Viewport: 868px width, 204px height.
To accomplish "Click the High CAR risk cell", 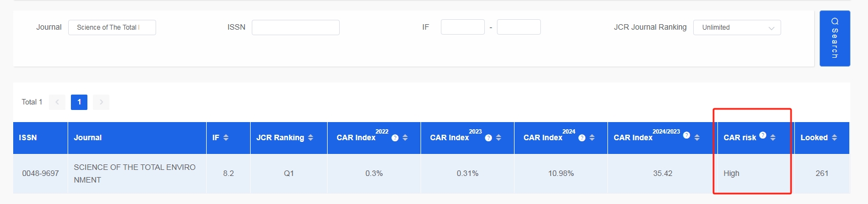I will coord(756,173).
